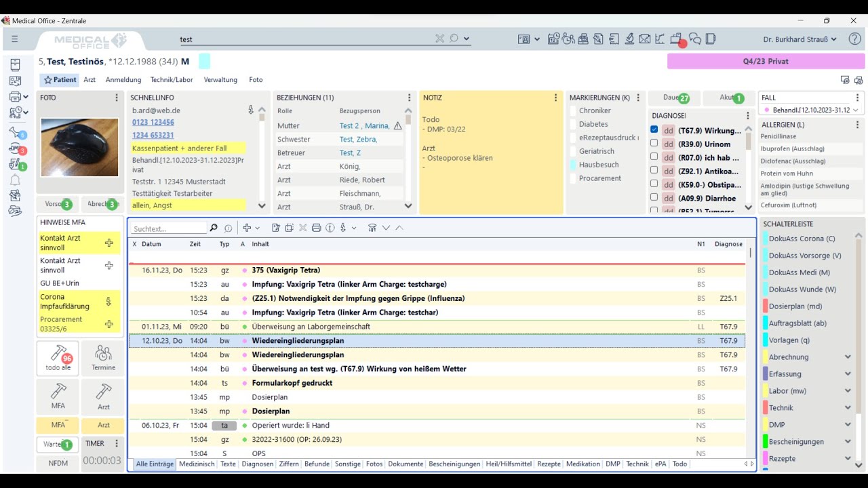Click the patient photo thumbnail

coord(79,147)
